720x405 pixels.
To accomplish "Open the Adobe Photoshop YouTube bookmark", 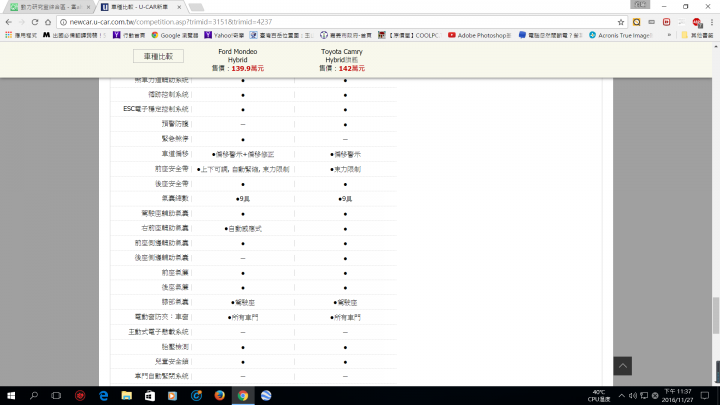I will click(479, 35).
